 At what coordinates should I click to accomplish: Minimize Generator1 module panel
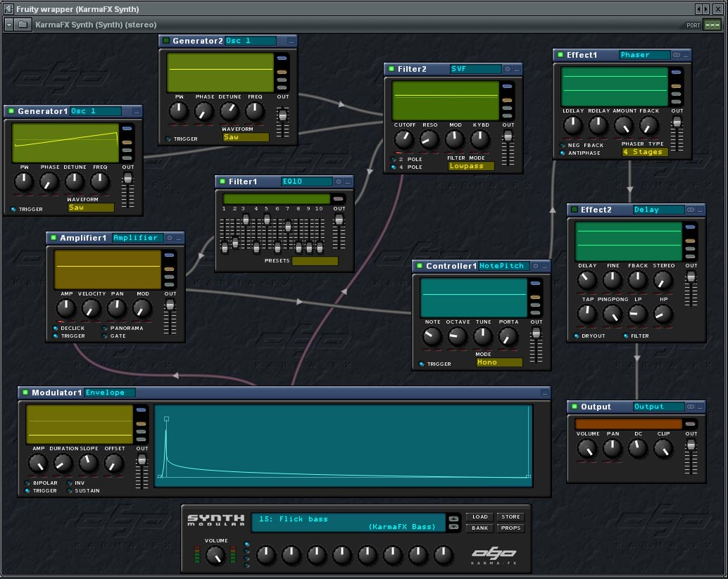[136, 111]
